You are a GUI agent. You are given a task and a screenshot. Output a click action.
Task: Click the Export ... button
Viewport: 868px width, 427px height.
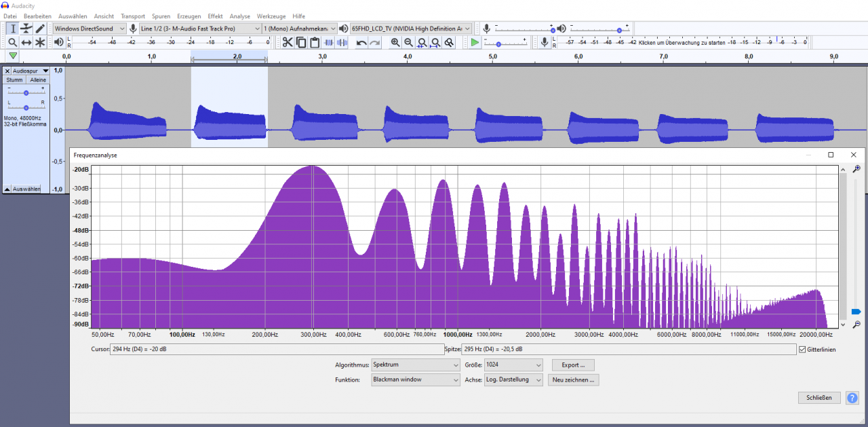[x=573, y=365]
